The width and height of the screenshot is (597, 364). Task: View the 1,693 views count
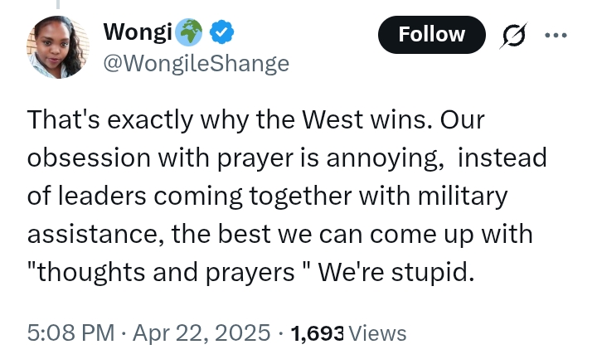[317, 333]
